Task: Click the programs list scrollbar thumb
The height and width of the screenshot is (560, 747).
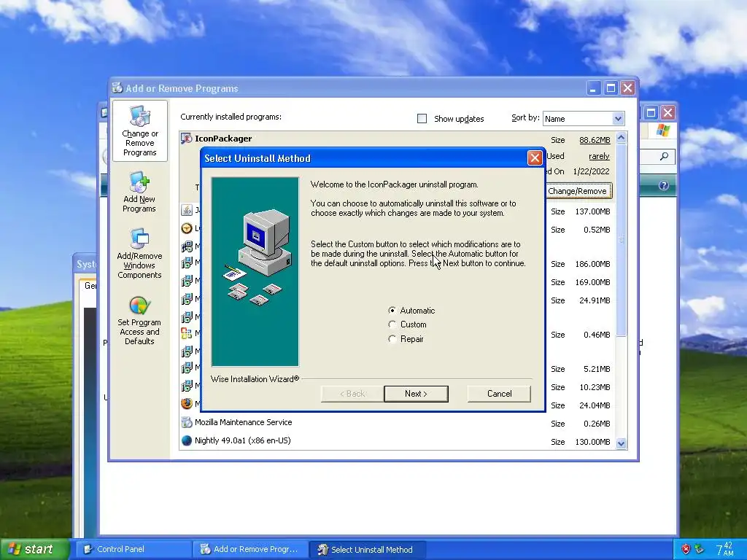Action: (x=621, y=240)
